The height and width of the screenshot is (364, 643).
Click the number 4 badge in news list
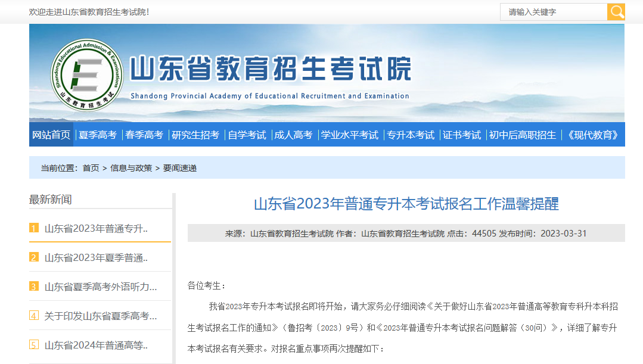pyautogui.click(x=34, y=316)
